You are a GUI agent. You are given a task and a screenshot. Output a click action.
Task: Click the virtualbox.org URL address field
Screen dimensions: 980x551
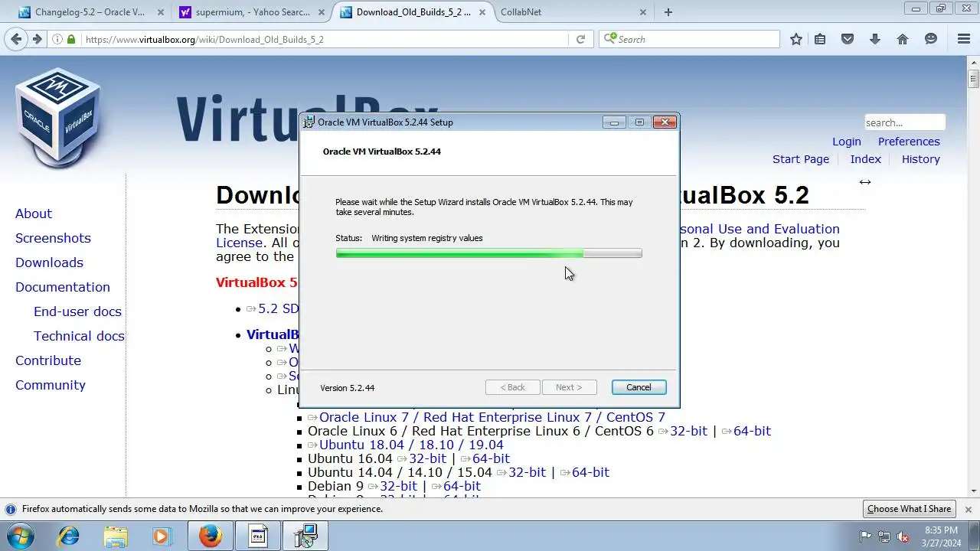325,39
